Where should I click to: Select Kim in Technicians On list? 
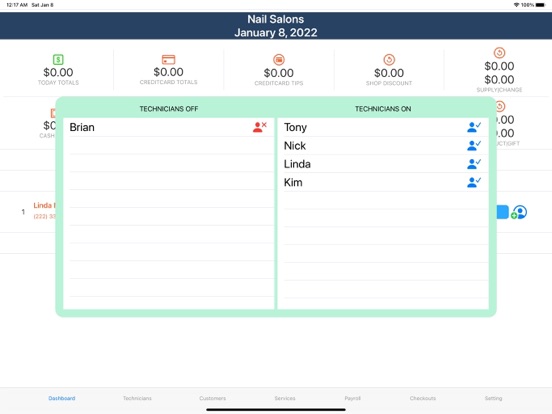(x=383, y=182)
